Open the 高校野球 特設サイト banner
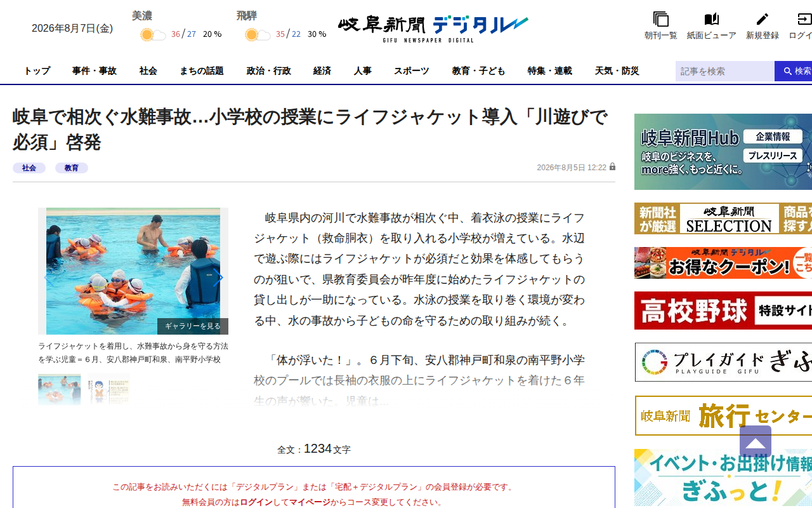The image size is (812, 508). pos(723,311)
